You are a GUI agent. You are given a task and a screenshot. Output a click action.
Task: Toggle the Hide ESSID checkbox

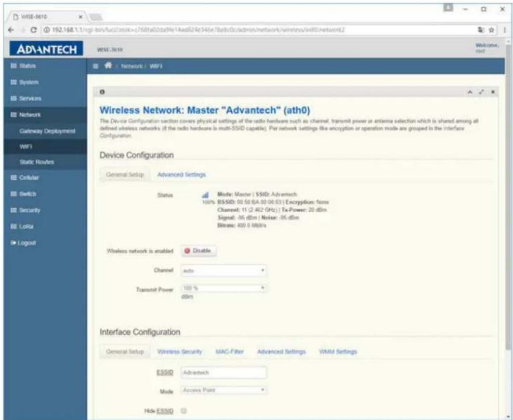click(183, 411)
